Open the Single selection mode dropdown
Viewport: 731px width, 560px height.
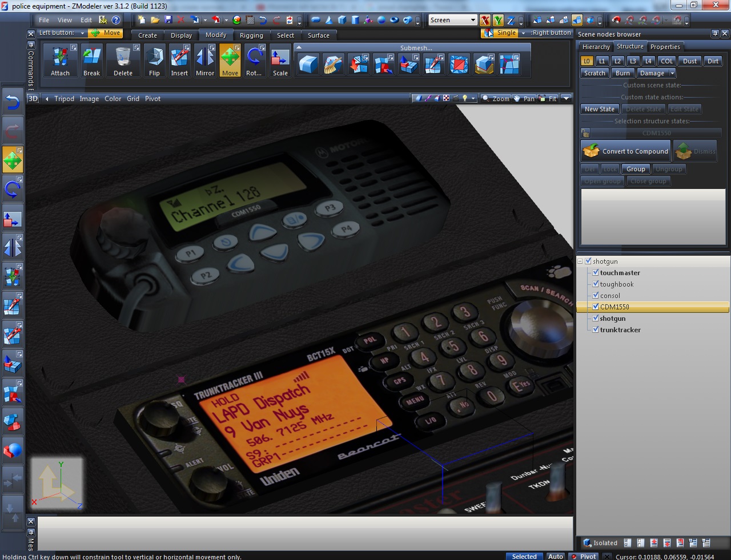coord(523,33)
